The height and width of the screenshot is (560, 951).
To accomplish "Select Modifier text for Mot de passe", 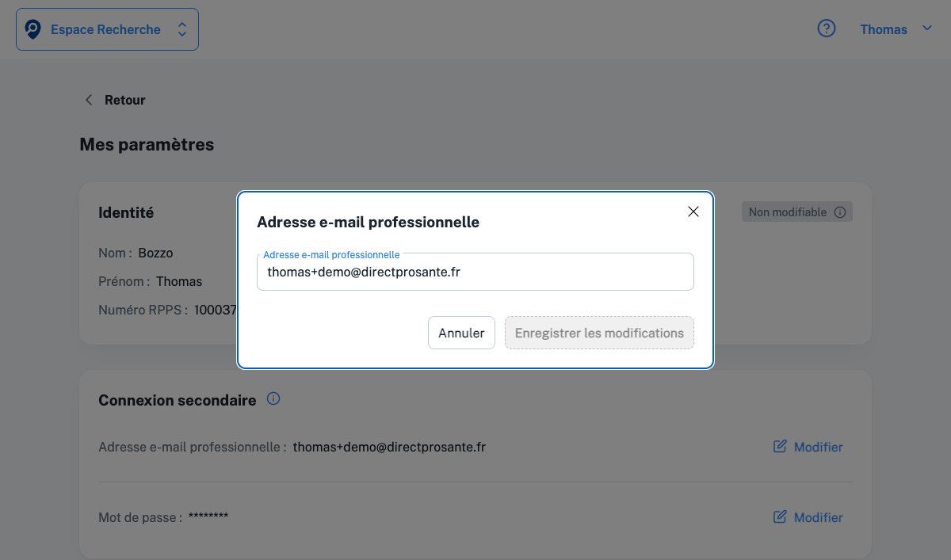I will (818, 517).
